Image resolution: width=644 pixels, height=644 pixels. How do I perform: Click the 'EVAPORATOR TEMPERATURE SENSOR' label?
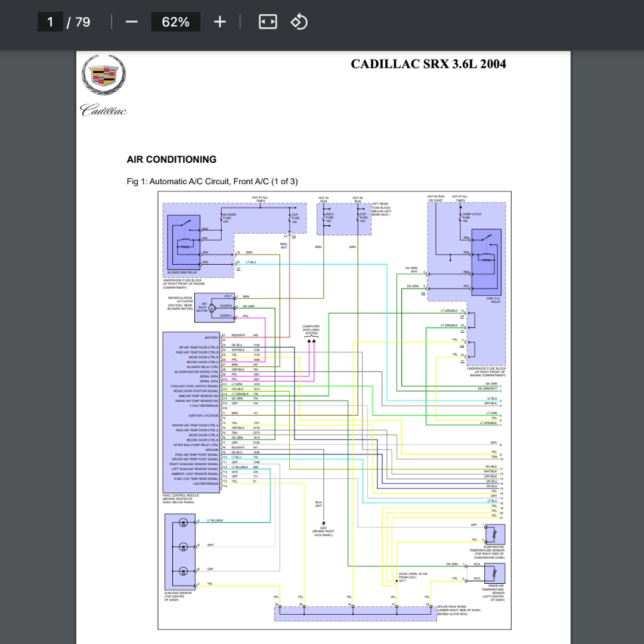487,552
